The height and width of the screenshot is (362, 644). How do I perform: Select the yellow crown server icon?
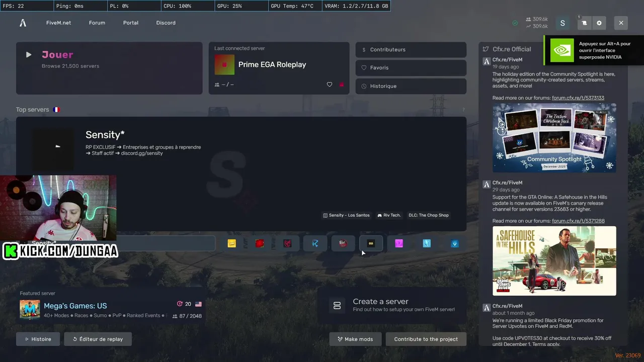[231, 243]
